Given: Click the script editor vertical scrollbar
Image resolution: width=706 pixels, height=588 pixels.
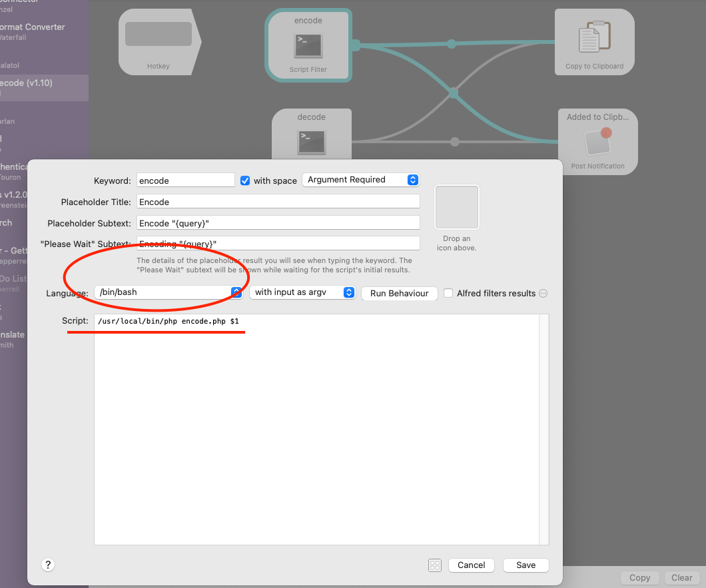Looking at the screenshot, I should point(544,429).
